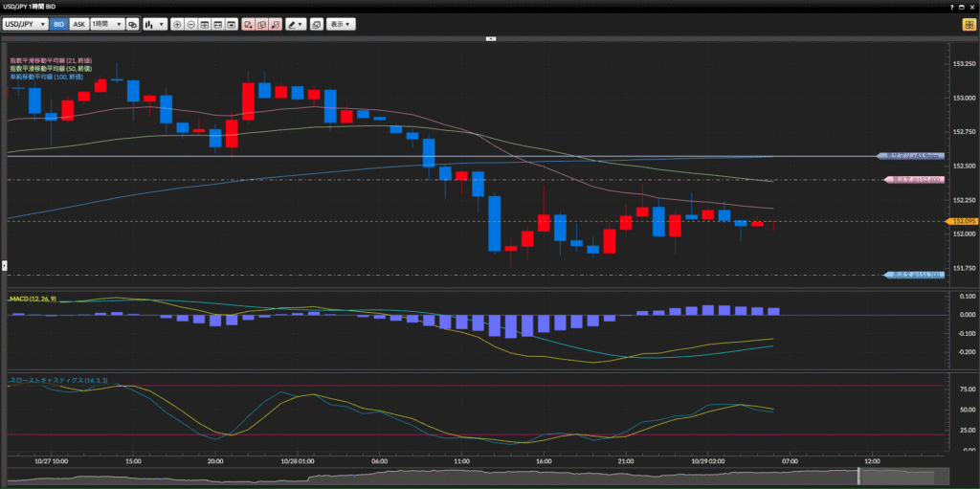Click the middle pink position icon
The width and height of the screenshot is (980, 489).
(261, 24)
